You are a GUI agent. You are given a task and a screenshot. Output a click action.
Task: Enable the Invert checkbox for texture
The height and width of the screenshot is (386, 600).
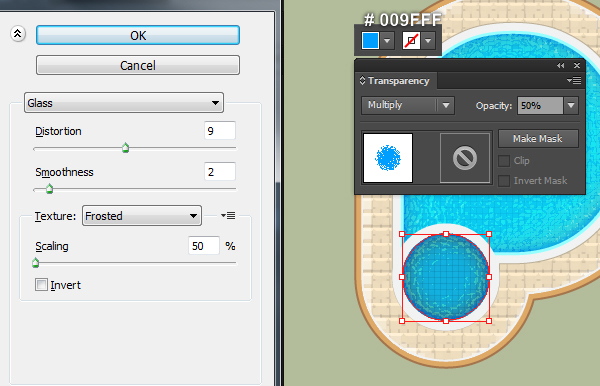tap(41, 285)
